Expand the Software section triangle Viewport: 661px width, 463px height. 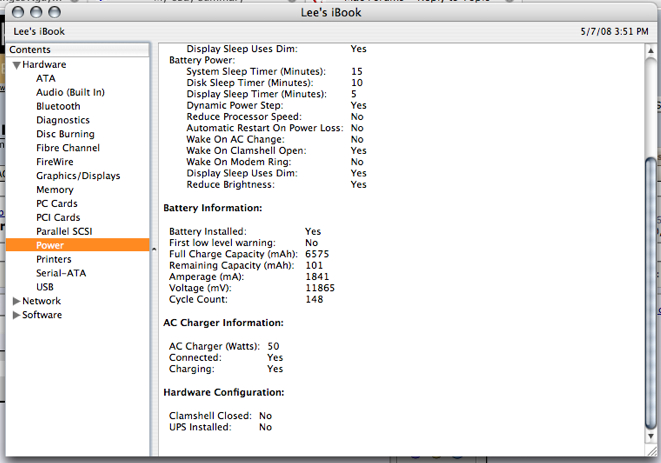pyautogui.click(x=16, y=315)
